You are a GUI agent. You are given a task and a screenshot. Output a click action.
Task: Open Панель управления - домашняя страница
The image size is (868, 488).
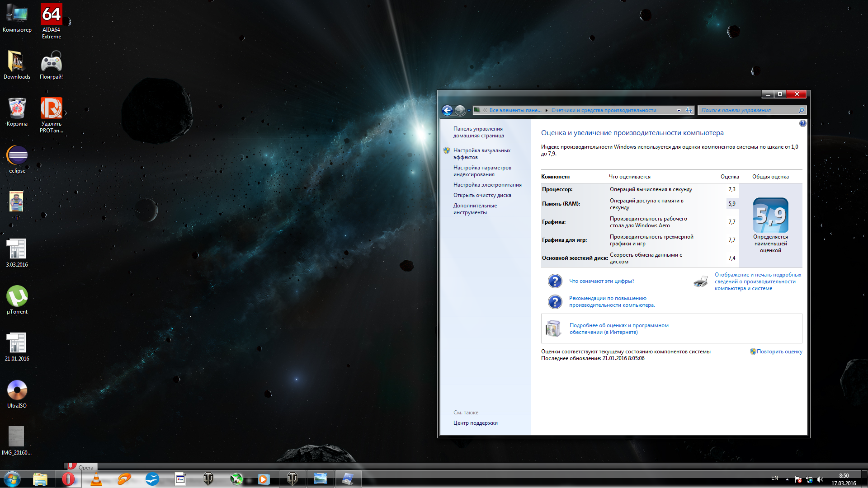[480, 132]
